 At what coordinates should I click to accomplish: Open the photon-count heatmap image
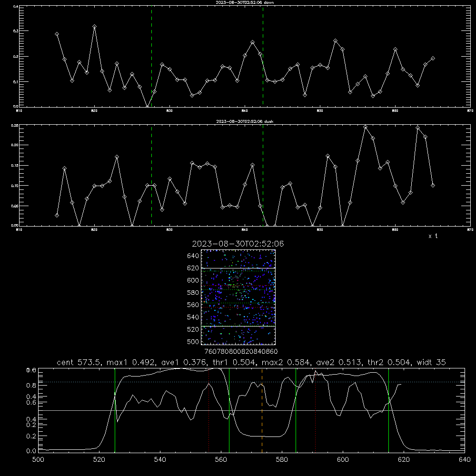(238, 297)
